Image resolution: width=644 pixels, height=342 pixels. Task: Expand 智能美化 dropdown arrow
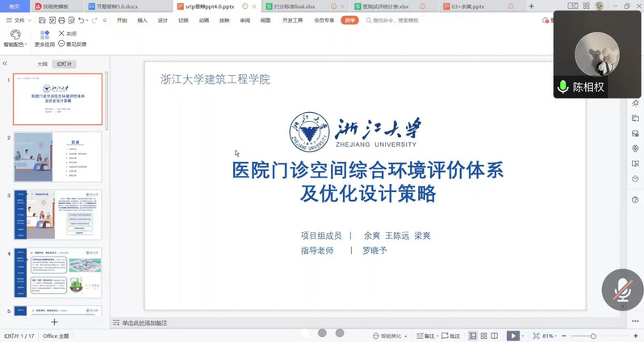pos(406,336)
